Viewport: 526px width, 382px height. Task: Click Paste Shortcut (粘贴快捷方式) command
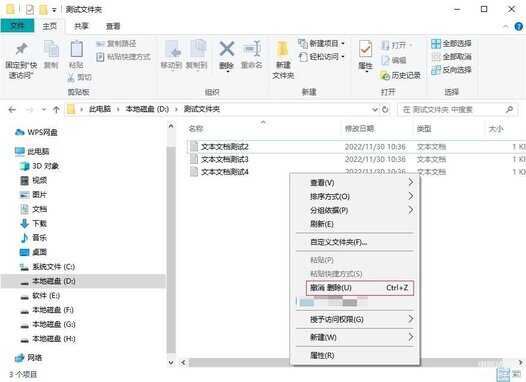pyautogui.click(x=123, y=57)
